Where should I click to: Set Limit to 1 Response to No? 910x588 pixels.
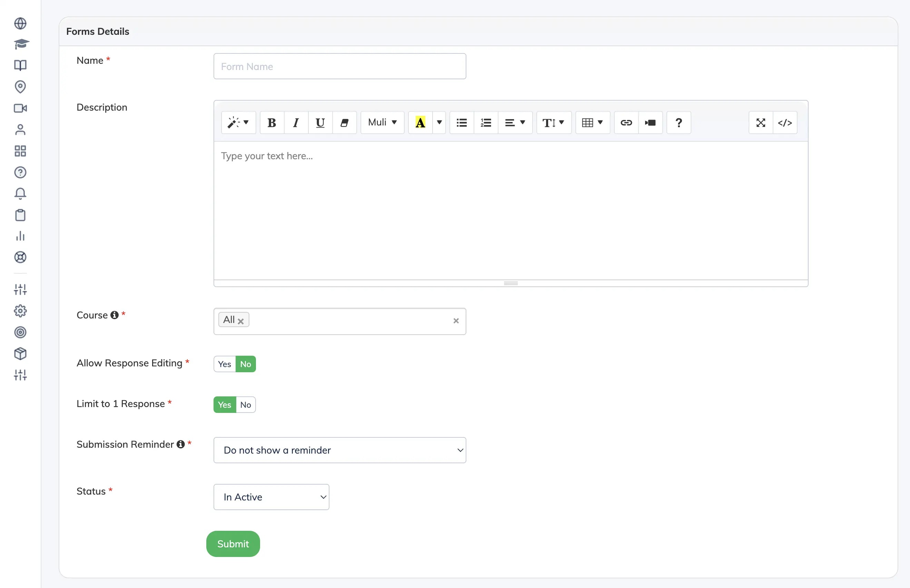click(246, 405)
